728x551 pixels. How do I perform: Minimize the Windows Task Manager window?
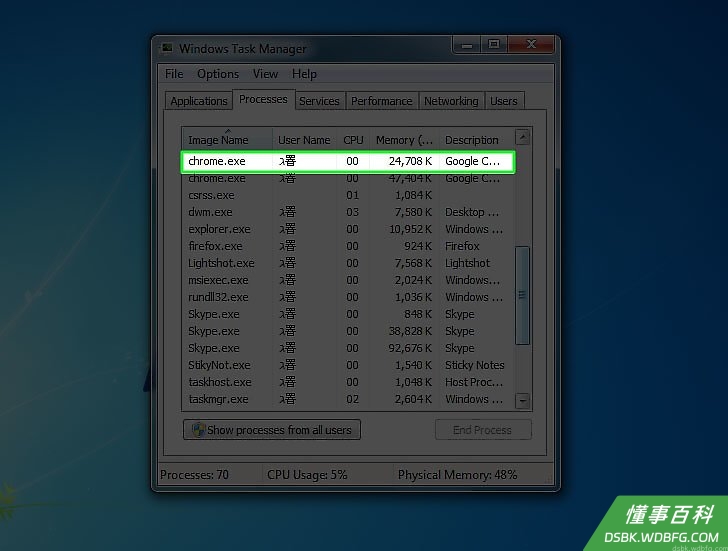pyautogui.click(x=467, y=45)
